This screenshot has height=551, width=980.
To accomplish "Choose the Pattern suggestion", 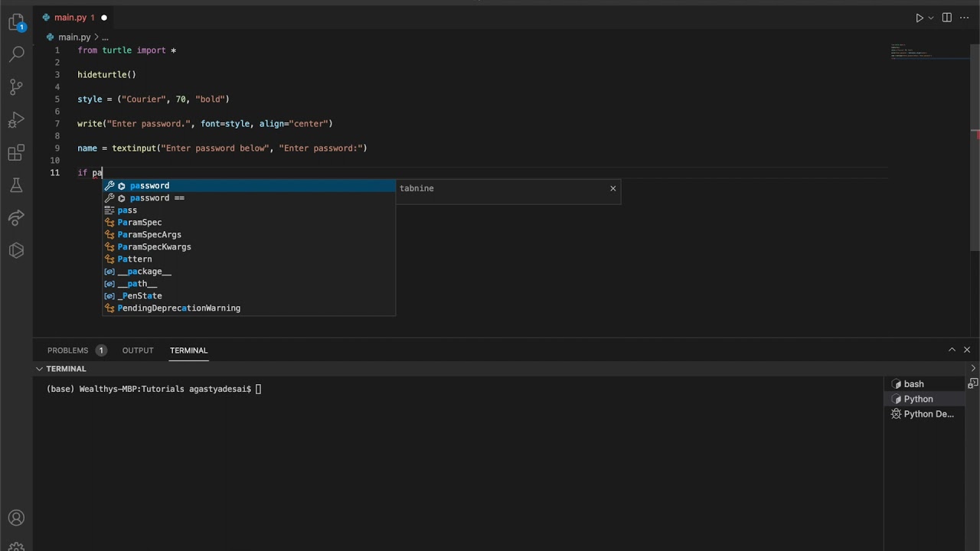I will coord(249,259).
